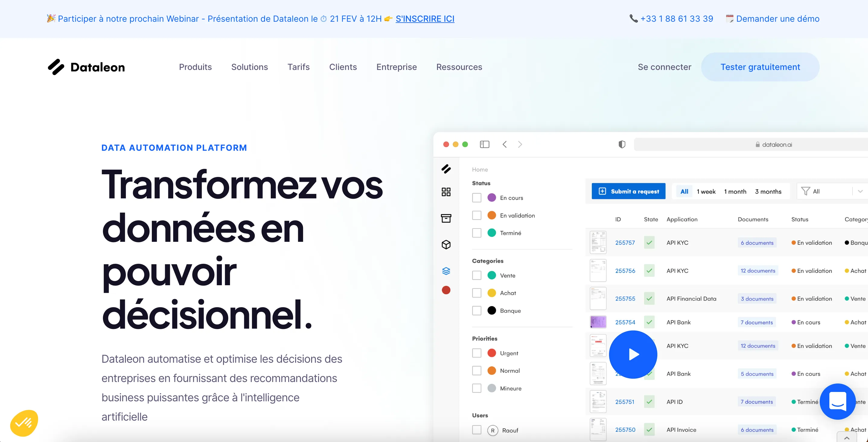
Task: Click the privacy shield icon
Action: pos(622,144)
